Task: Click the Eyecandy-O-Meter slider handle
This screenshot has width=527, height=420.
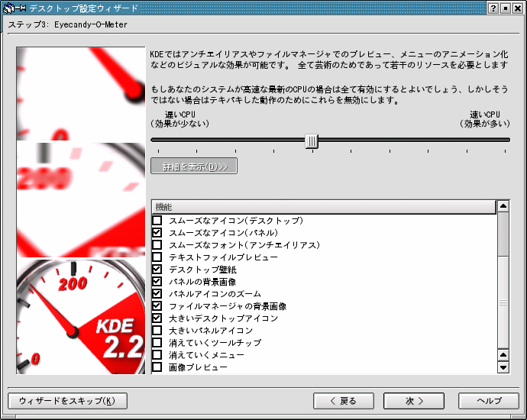Action: (312, 141)
